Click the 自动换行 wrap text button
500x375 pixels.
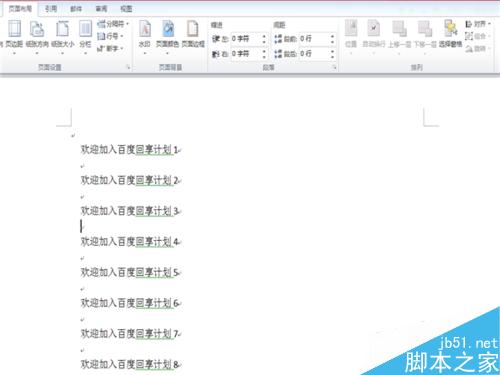[374, 36]
